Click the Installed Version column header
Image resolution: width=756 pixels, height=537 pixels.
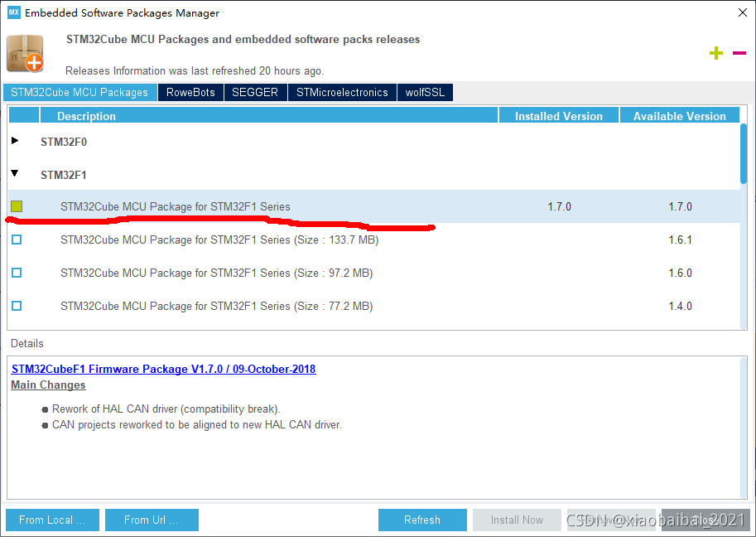[559, 116]
